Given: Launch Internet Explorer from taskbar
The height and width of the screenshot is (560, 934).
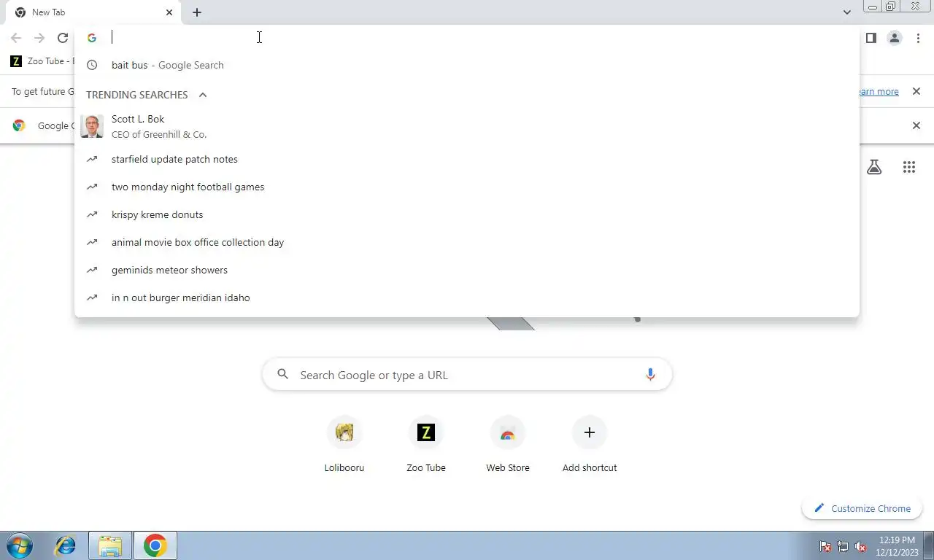Looking at the screenshot, I should coord(66,545).
